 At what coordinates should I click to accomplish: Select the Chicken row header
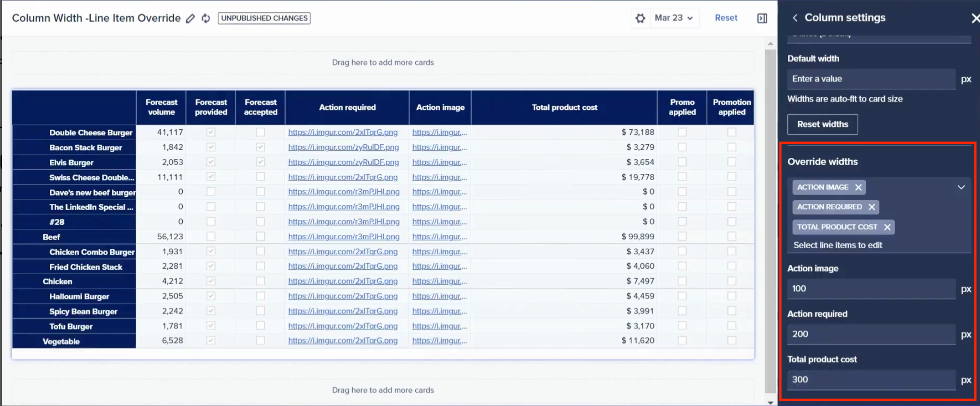[x=57, y=281]
